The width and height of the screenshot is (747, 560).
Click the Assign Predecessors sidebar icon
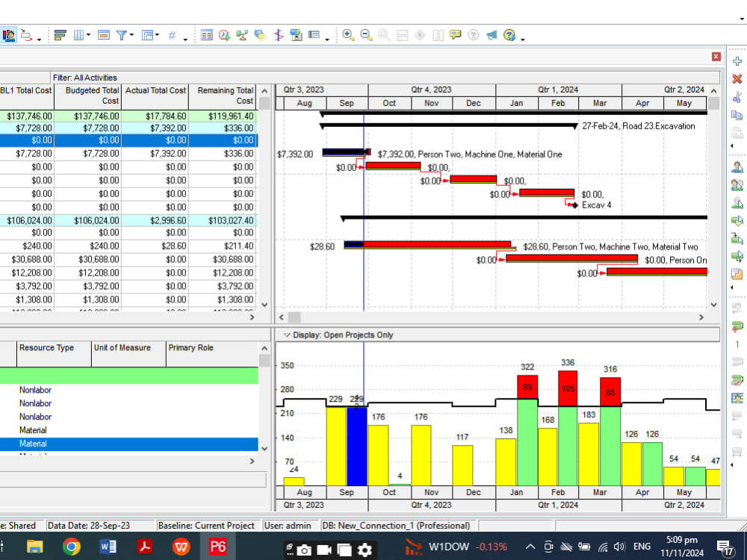[x=737, y=238]
